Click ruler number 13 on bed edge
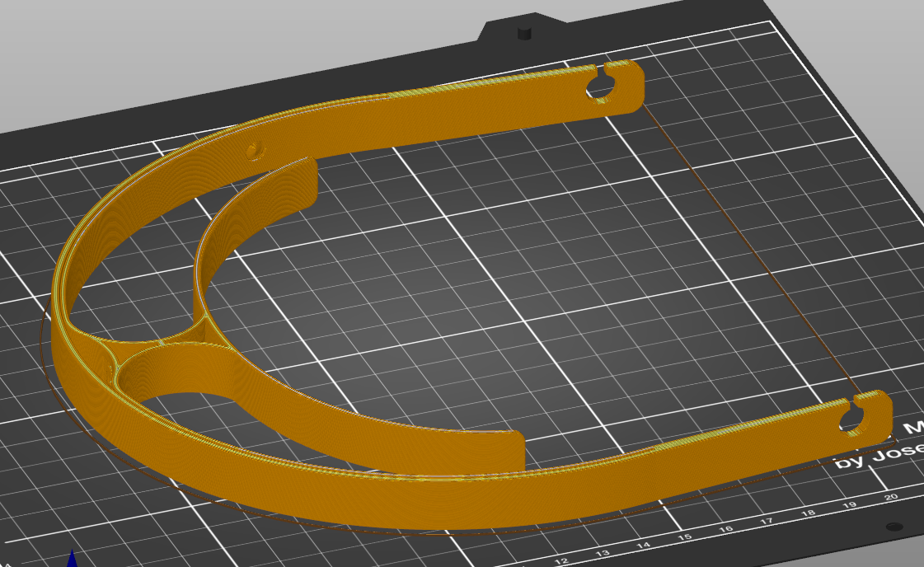 pyautogui.click(x=603, y=554)
